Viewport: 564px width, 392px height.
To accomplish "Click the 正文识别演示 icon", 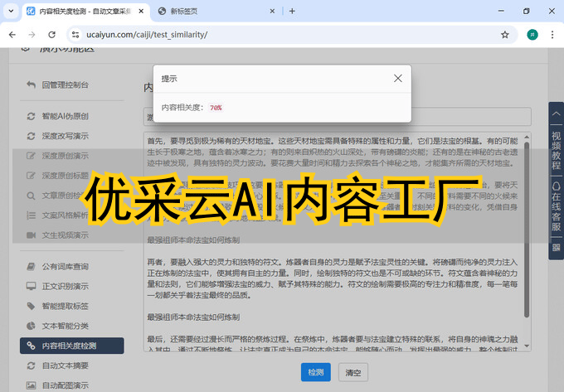I will point(32,287).
